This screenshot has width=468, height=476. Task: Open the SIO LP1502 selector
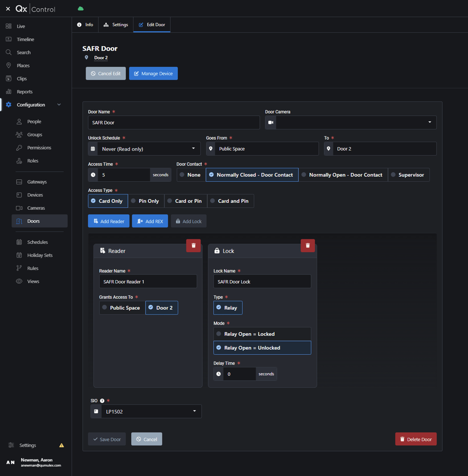[151, 411]
